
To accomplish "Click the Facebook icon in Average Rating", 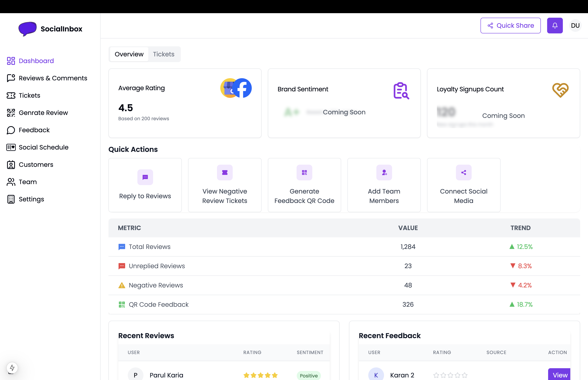I will (242, 88).
